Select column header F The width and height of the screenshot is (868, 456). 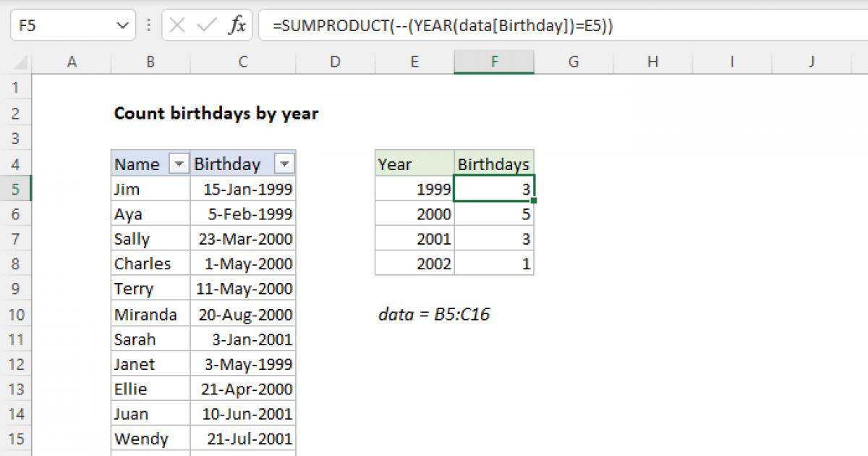coord(494,62)
